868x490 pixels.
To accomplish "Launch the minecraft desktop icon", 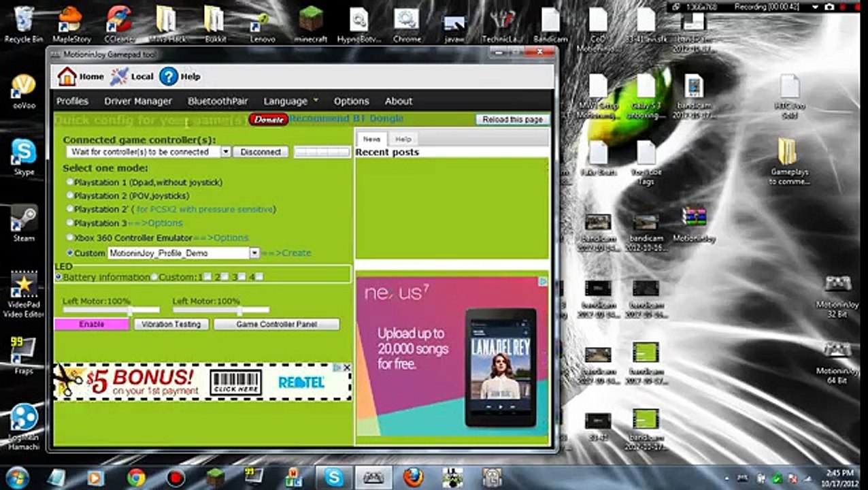I will click(x=311, y=24).
